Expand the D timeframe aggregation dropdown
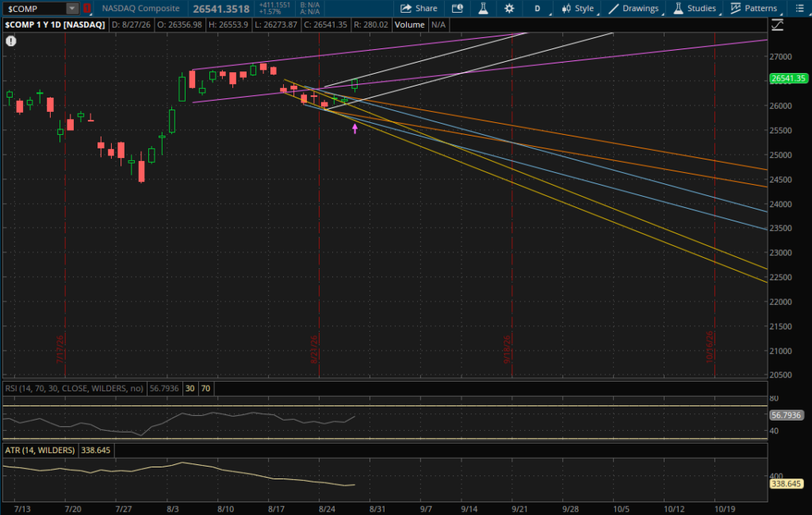This screenshot has width=812, height=515. coord(538,8)
